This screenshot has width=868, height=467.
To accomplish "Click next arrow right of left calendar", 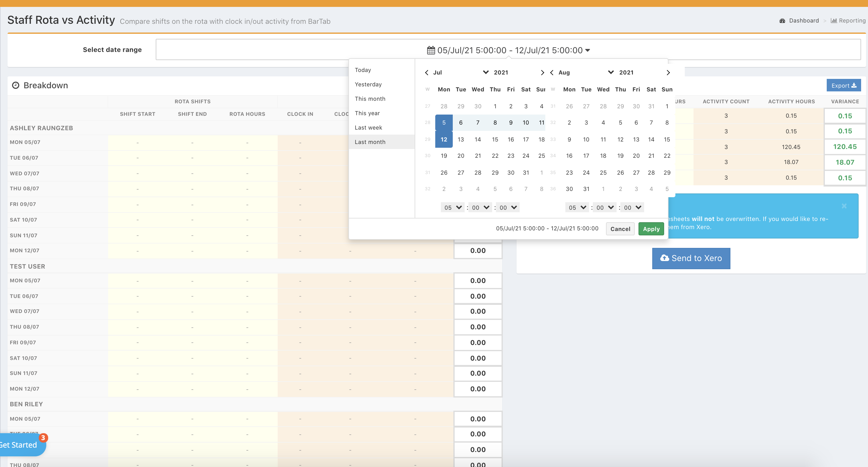I will point(542,73).
